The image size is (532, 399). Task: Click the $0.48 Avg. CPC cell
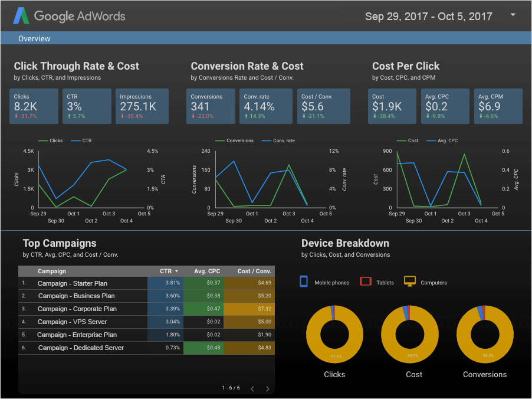[203, 348]
